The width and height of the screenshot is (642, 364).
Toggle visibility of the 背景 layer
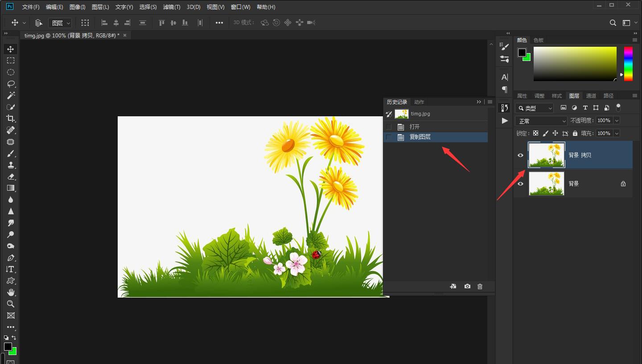(520, 184)
